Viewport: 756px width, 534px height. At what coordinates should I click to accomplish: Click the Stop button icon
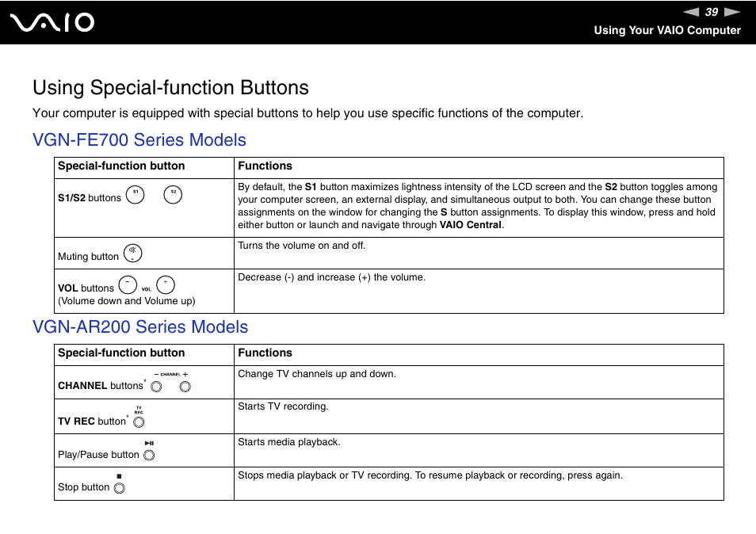point(119,488)
